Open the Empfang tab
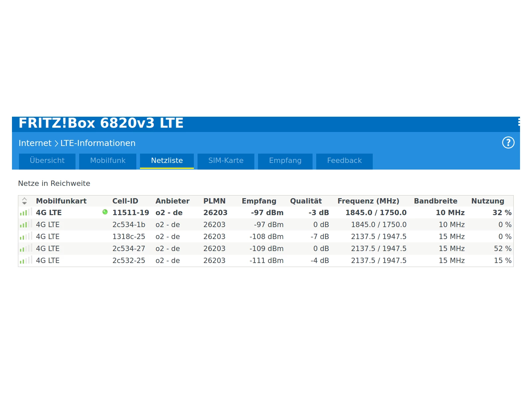 click(x=285, y=161)
